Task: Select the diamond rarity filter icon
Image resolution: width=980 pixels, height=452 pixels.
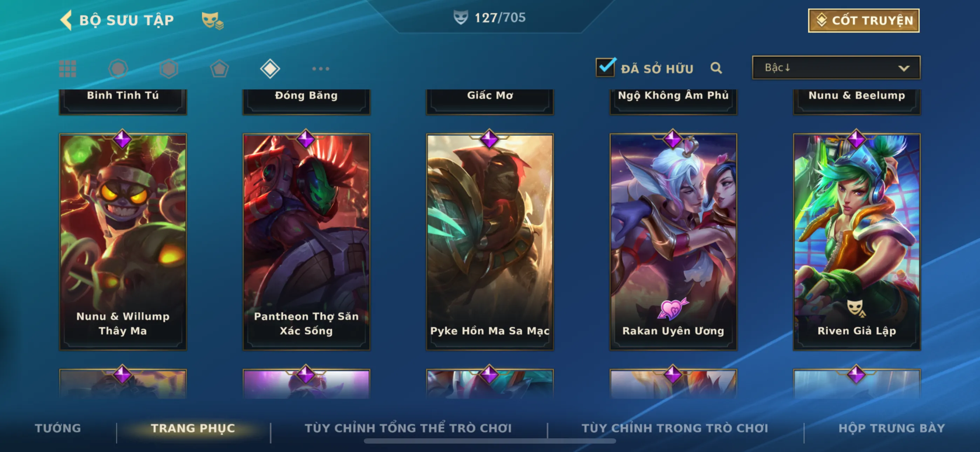Action: [x=270, y=69]
